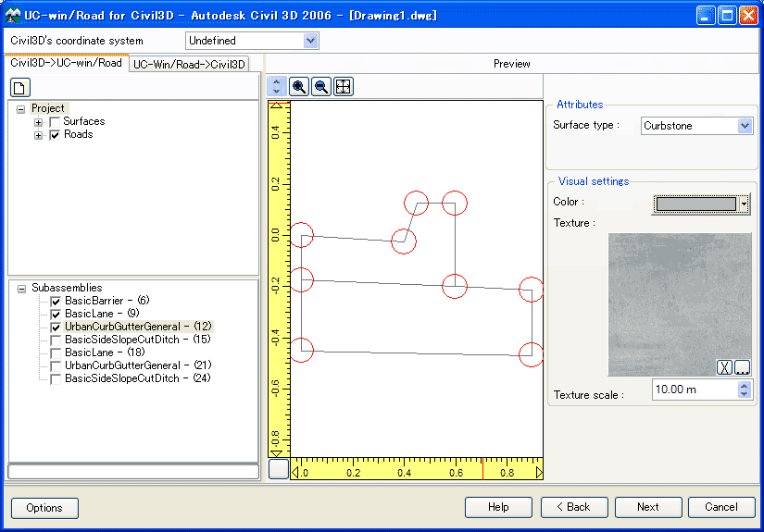Click the new document icon

tap(20, 87)
